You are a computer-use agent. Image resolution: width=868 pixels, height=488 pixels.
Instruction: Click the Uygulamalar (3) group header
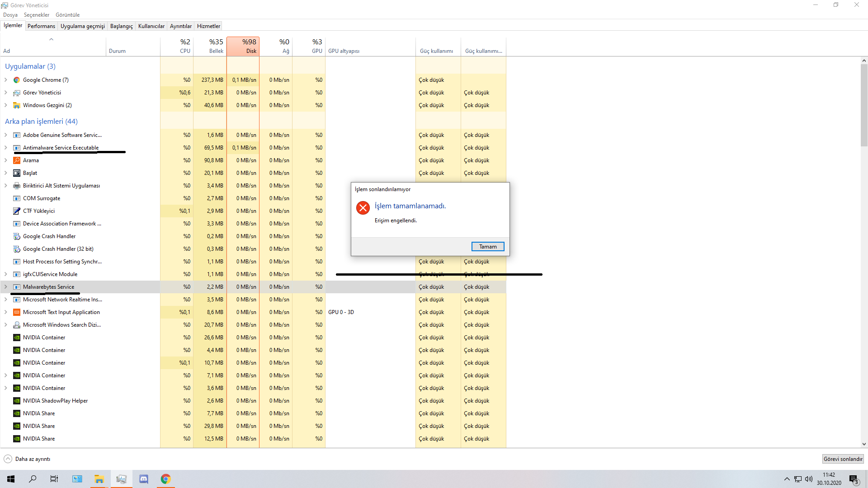(30, 66)
